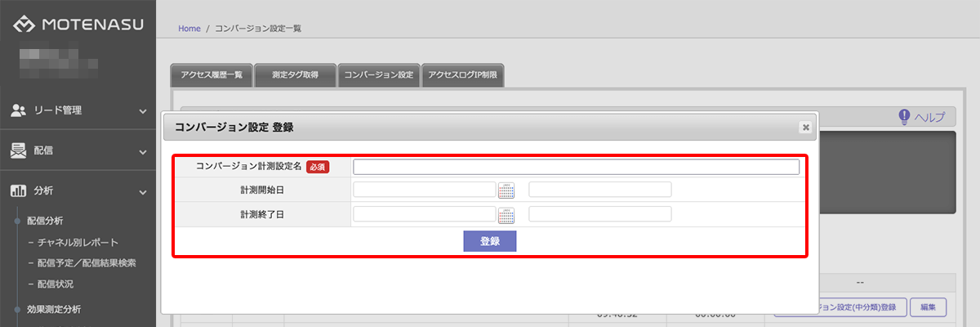The image size is (980, 327).
Task: Open the アクセスログIP制限 tab
Action: [462, 75]
